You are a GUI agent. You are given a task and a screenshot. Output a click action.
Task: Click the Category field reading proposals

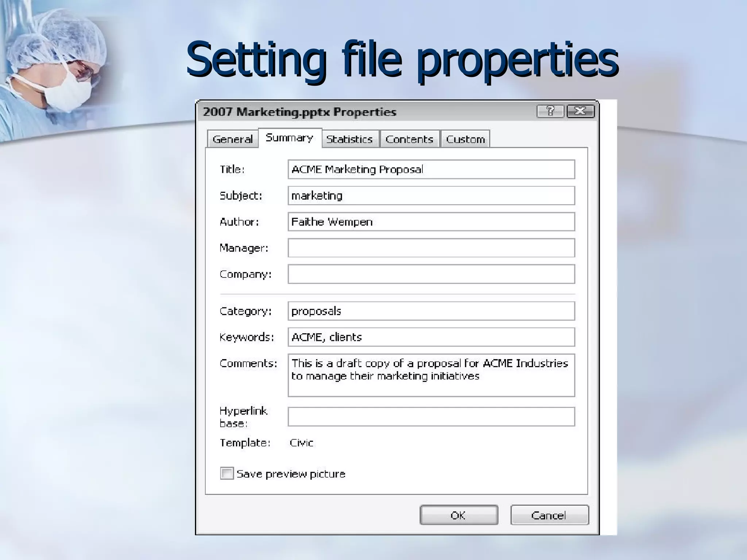point(431,311)
